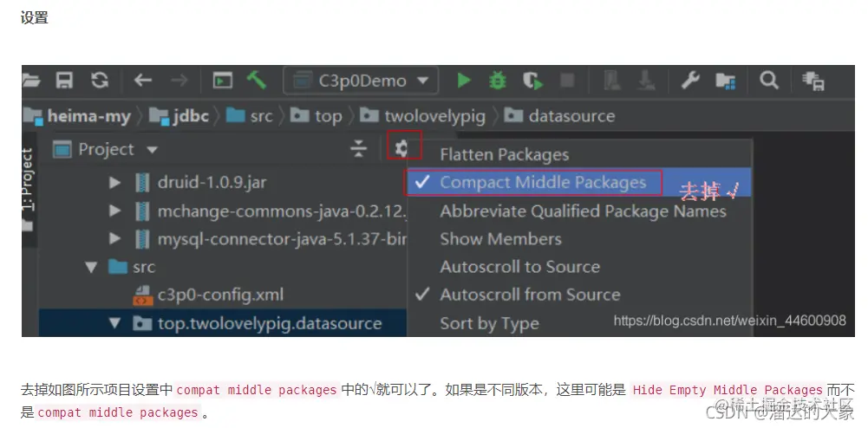Click the Build project hammer icon
Screen dimensions: 868x428
tap(257, 81)
